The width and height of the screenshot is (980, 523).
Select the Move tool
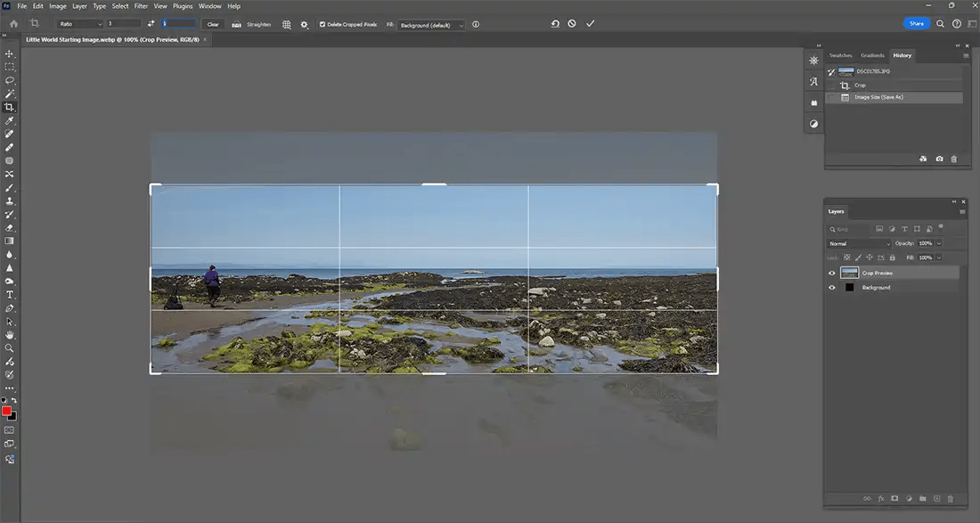[x=10, y=53]
